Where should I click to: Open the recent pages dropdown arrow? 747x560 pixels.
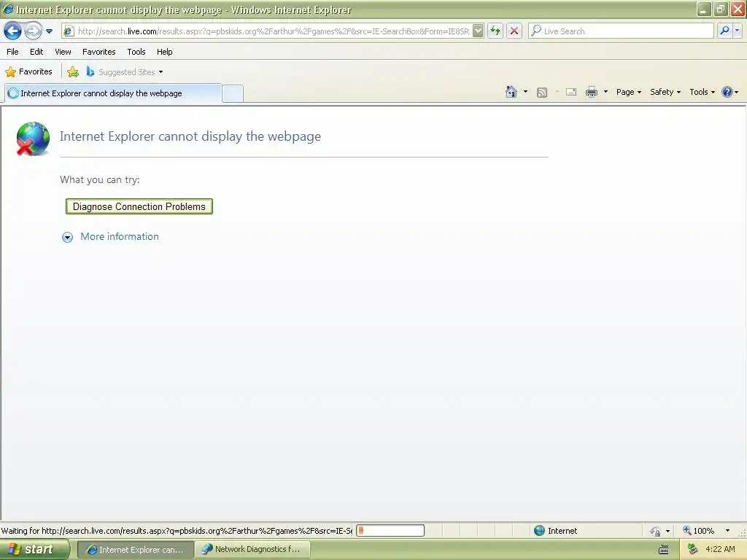tap(49, 31)
